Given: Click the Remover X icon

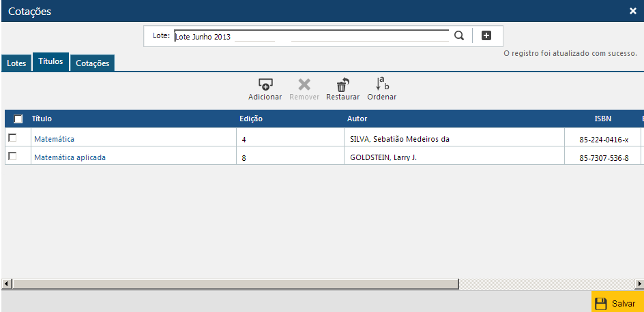Looking at the screenshot, I should coord(304,85).
